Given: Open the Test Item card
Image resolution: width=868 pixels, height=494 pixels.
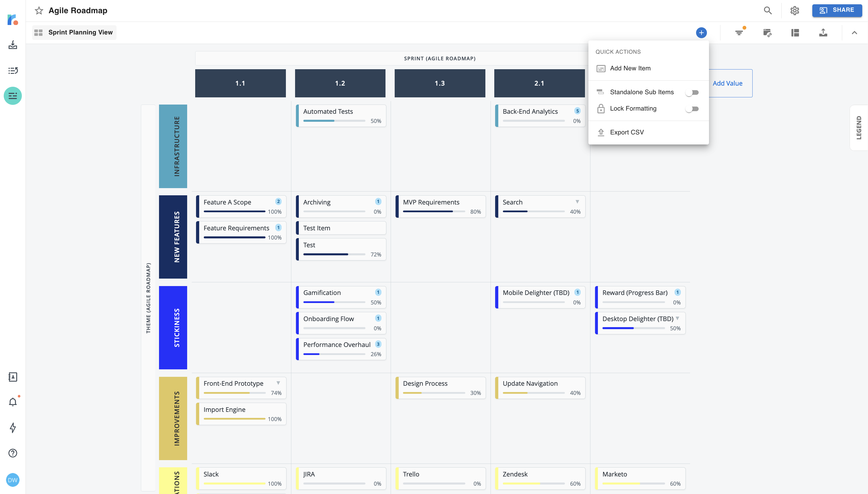Looking at the screenshot, I should pyautogui.click(x=341, y=228).
